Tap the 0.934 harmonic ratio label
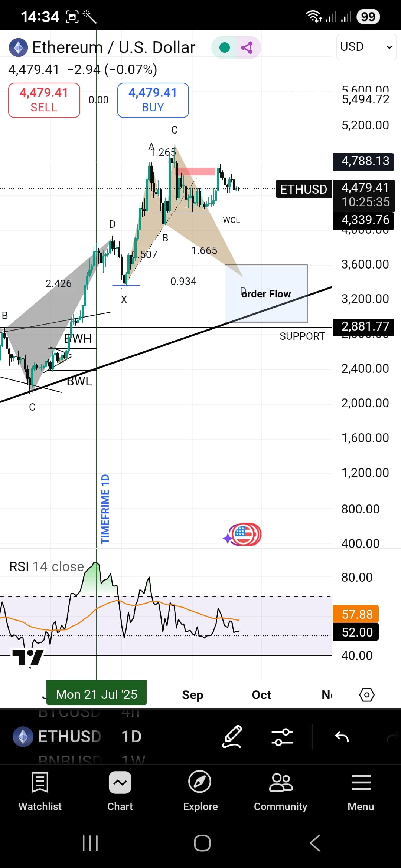Image resolution: width=401 pixels, height=868 pixels. [183, 282]
